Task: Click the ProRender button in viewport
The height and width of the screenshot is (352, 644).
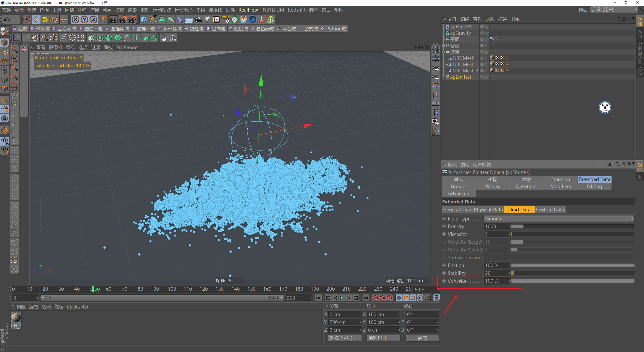Action: 128,48
